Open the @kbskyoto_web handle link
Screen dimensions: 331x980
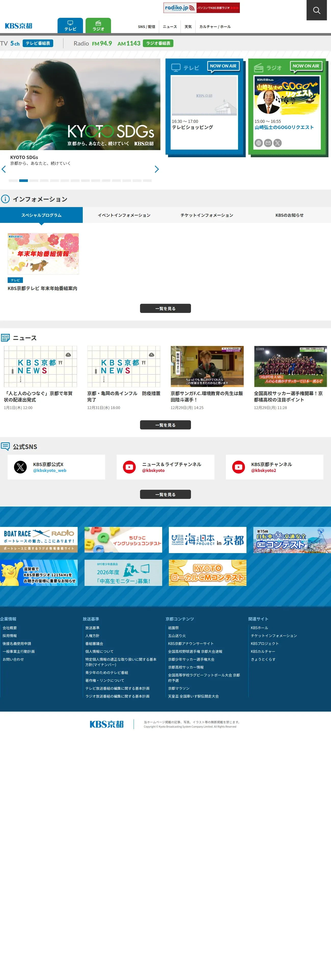(x=49, y=471)
